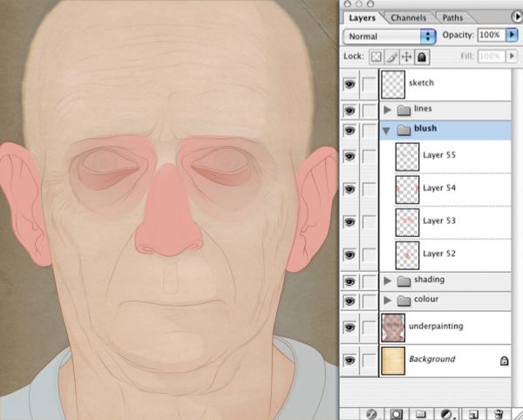This screenshot has height=420, width=523.
Task: Hide the sketch layer eye icon
Action: tap(350, 84)
